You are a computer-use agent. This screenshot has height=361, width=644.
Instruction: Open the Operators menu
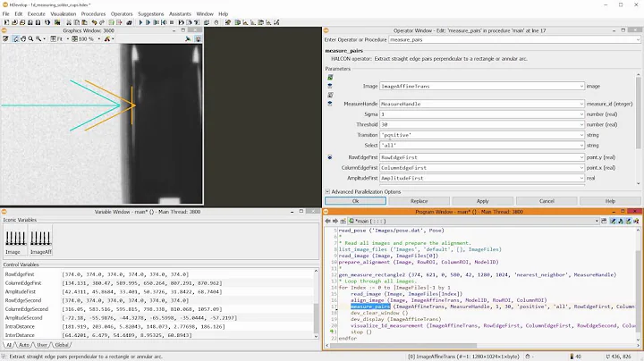click(x=122, y=13)
